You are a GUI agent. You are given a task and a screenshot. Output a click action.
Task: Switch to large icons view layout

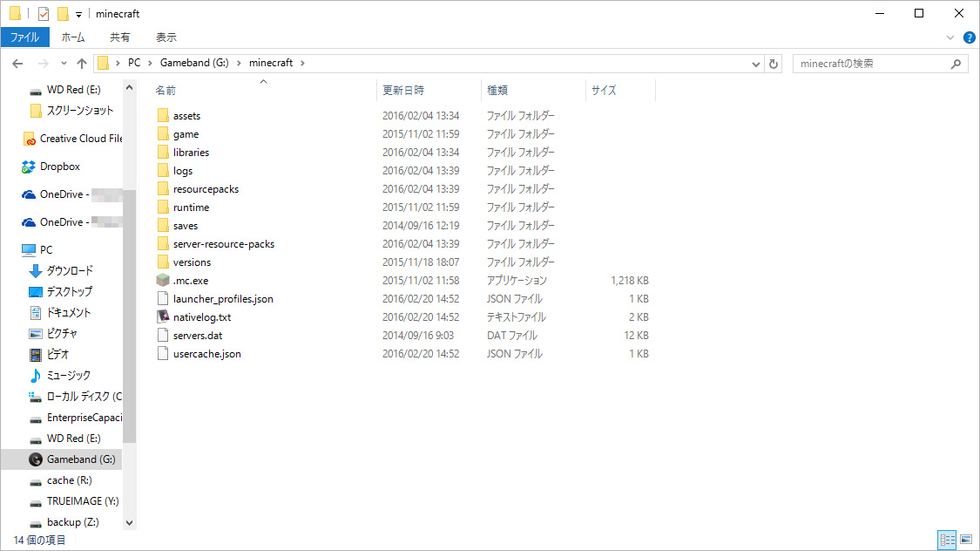966,539
